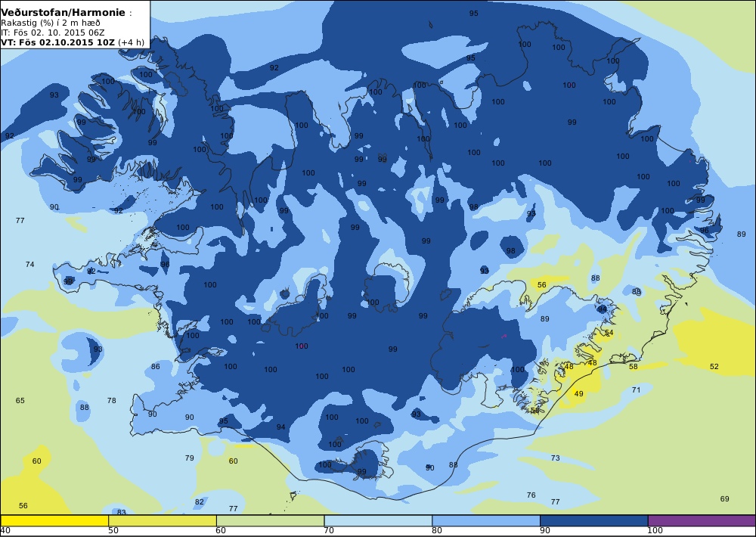Select the humidity value 73 on the map
This screenshot has width=756, height=537.
pos(556,458)
